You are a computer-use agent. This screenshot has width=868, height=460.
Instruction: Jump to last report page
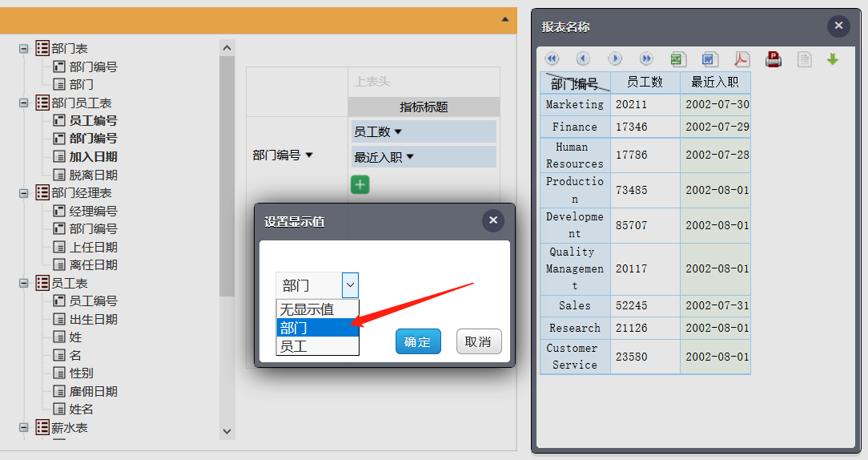tap(646, 59)
